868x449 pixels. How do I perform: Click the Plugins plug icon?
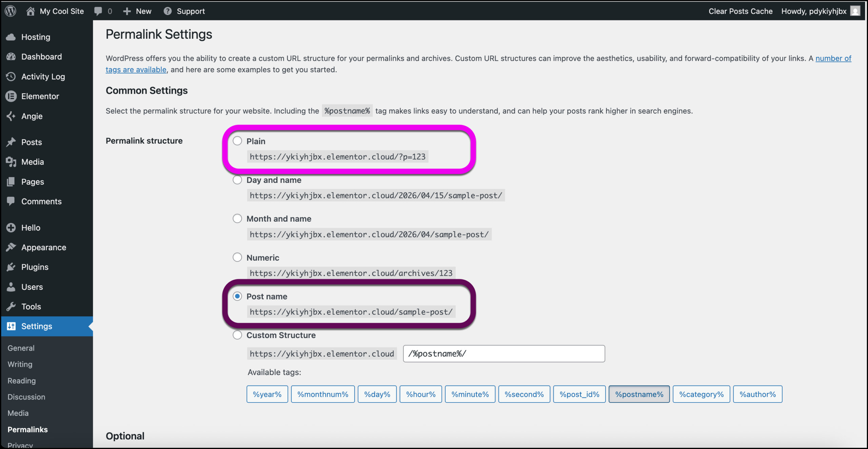[11, 267]
